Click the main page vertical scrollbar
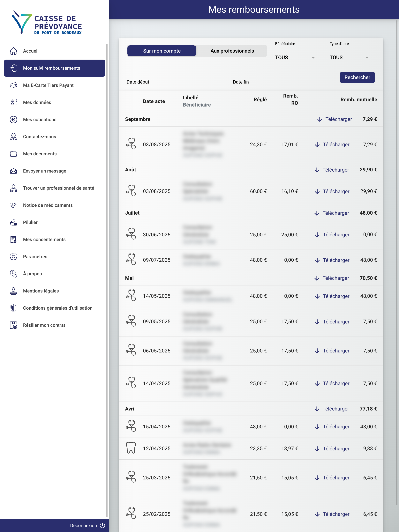Viewport: 399px width, 532px height. pos(397,263)
